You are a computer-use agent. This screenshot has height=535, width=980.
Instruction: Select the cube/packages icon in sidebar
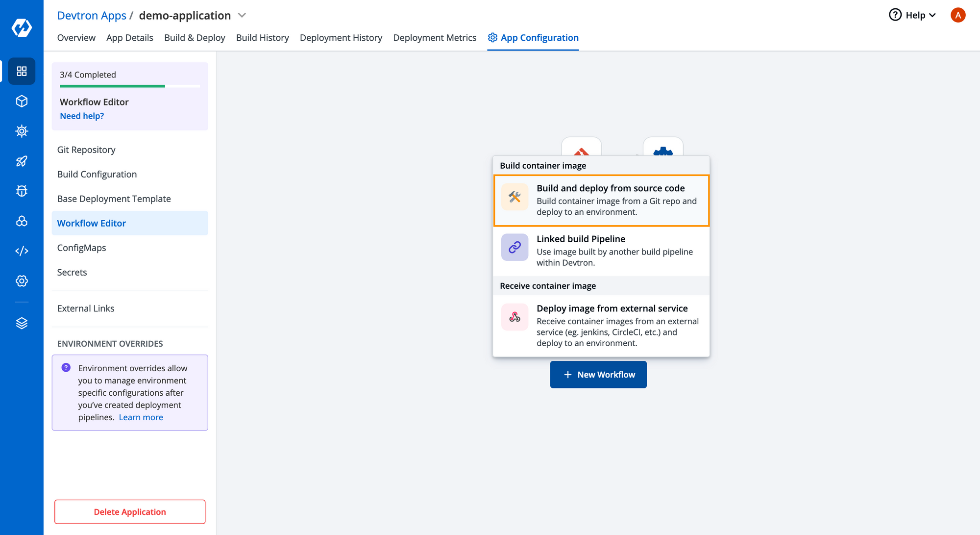click(x=21, y=101)
